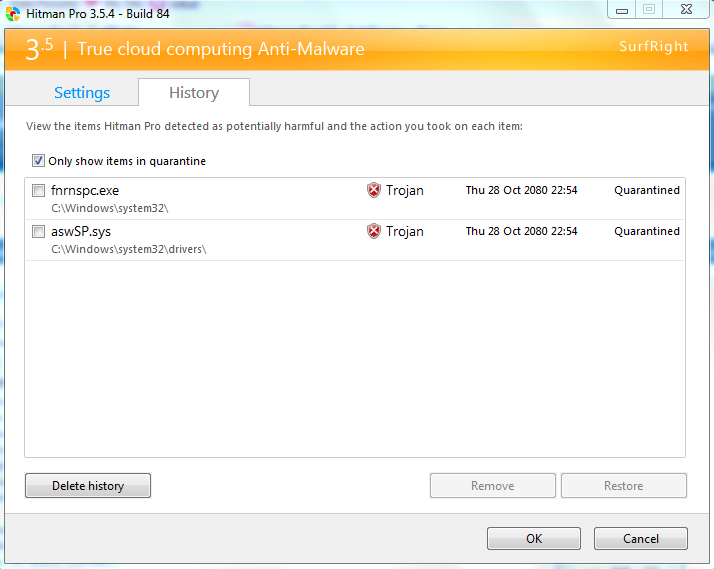The width and height of the screenshot is (714, 569).
Task: Click the Hitman Pro logo in title bar
Action: click(x=13, y=14)
